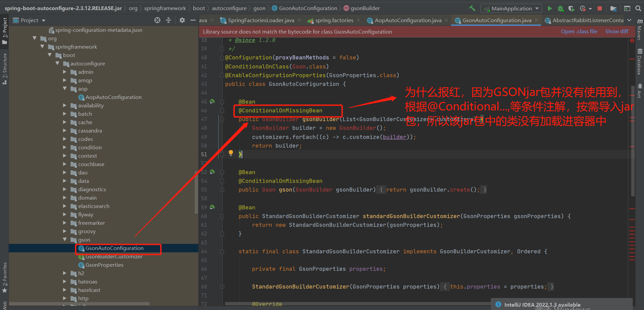Click autoconfigure in the breadcrumb bar
The height and width of the screenshot is (310, 644).
[x=229, y=8]
